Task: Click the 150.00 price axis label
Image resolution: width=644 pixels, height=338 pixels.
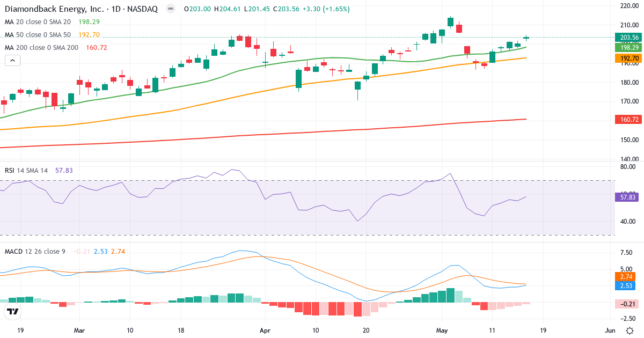Action: click(628, 140)
